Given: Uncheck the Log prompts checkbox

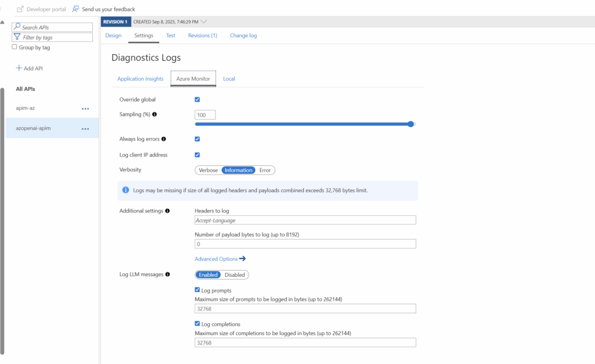Looking at the screenshot, I should pyautogui.click(x=198, y=290).
